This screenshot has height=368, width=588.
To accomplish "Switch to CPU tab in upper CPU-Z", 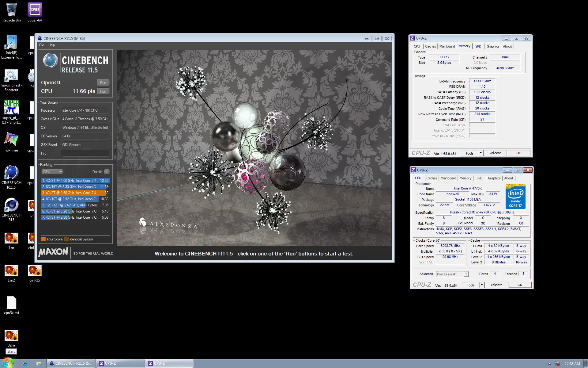I will tap(417, 46).
